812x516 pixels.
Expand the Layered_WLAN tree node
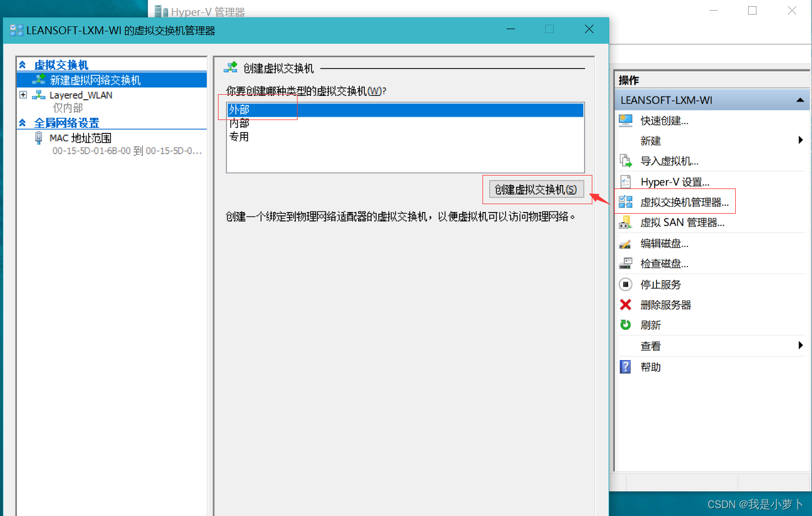pos(23,95)
